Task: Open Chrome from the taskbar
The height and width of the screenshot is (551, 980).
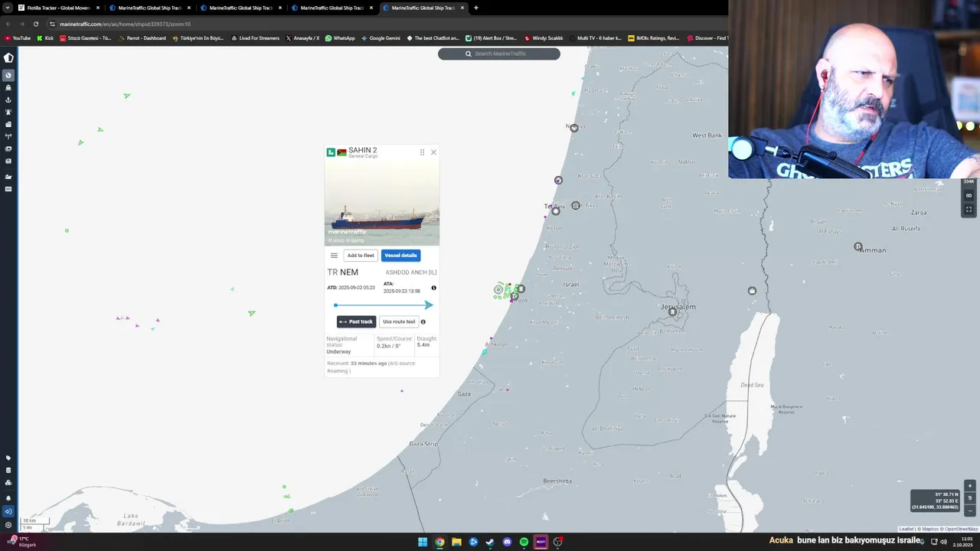Action: click(x=439, y=542)
